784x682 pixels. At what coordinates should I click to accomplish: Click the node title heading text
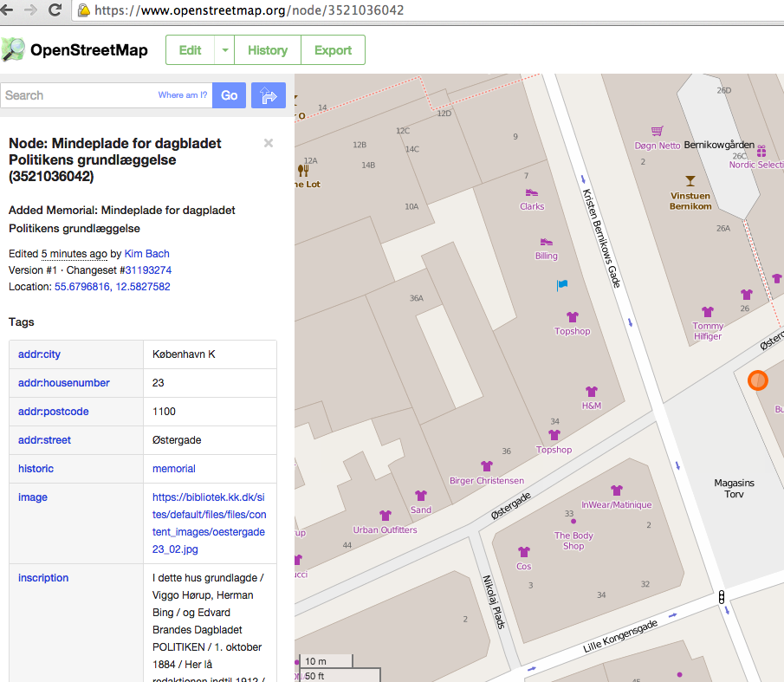115,160
